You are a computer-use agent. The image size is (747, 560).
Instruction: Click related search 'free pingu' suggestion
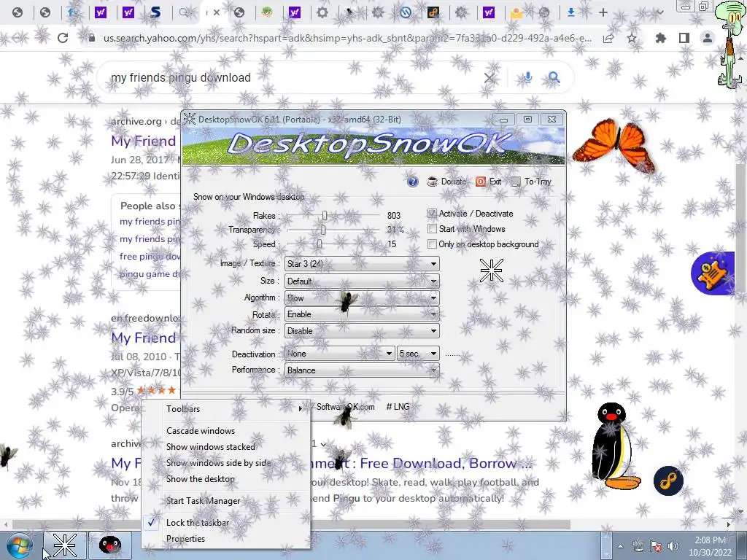click(x=150, y=256)
